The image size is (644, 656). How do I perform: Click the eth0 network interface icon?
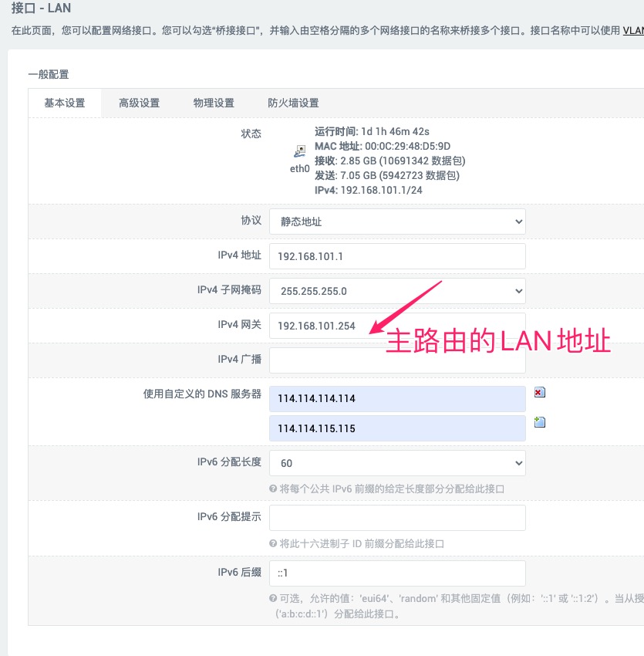pyautogui.click(x=299, y=152)
